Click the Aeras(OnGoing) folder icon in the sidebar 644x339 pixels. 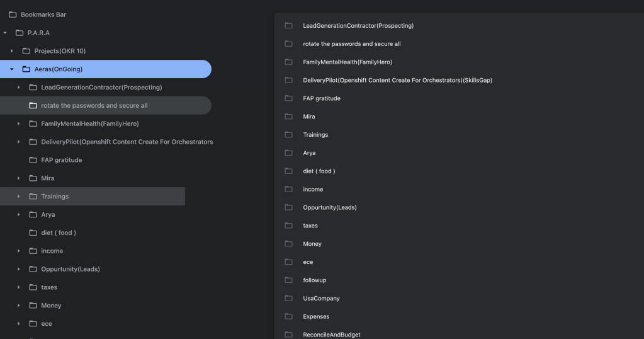click(x=26, y=69)
